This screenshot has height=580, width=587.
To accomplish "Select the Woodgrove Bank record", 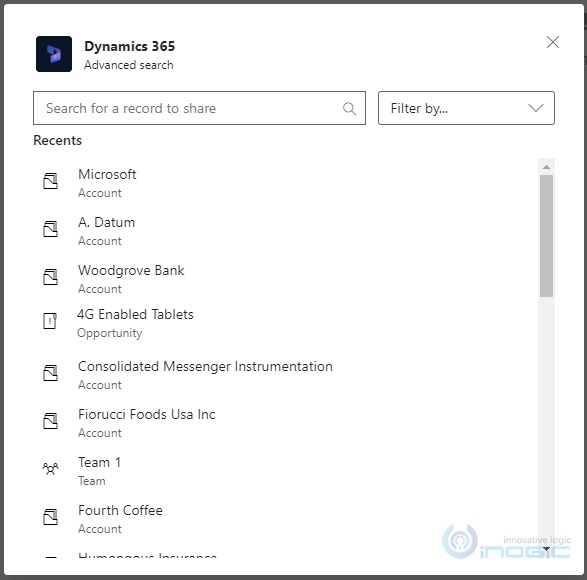I will point(286,279).
